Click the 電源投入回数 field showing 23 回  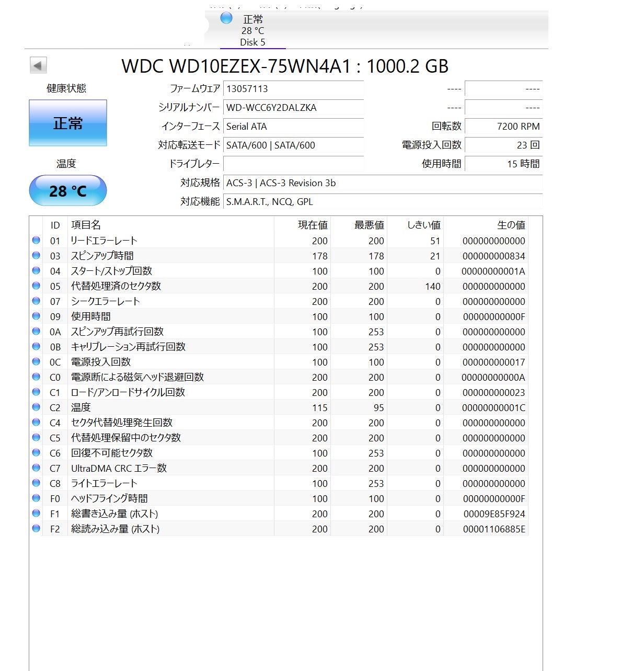tap(503, 145)
